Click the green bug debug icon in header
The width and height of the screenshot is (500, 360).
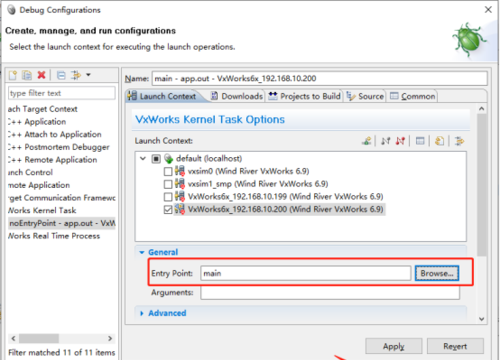coord(470,40)
